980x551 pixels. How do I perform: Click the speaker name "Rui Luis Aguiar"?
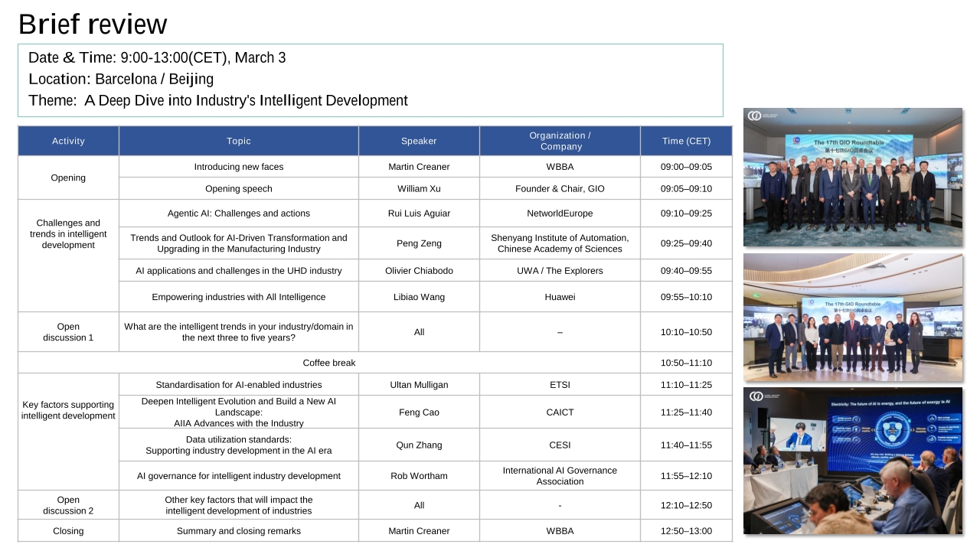[419, 214]
